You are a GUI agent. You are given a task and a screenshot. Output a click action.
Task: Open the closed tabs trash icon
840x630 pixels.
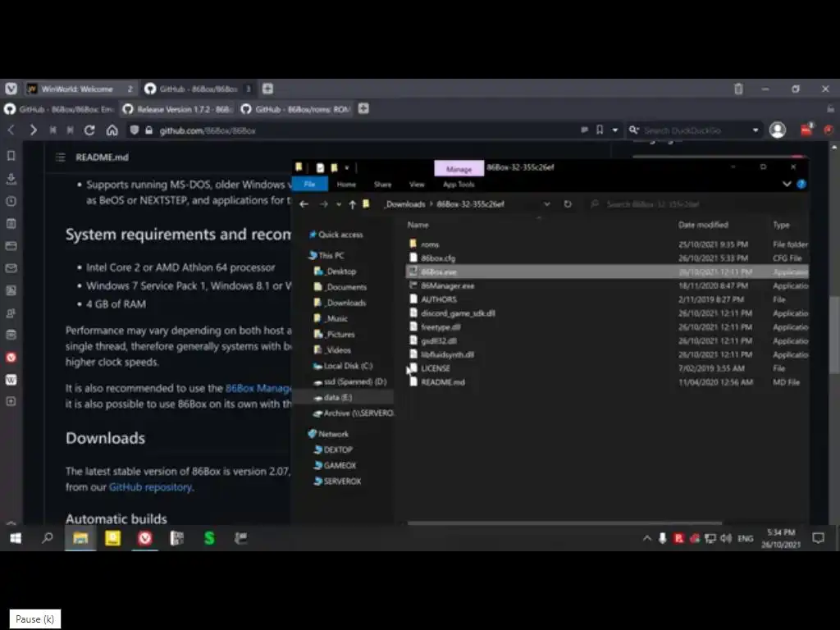[x=738, y=89]
